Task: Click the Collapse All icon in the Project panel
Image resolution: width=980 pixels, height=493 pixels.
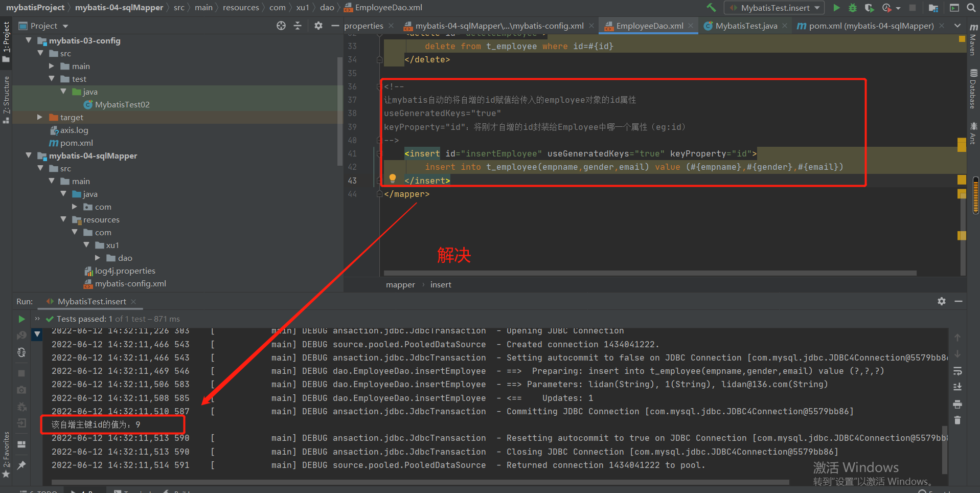Action: point(298,26)
